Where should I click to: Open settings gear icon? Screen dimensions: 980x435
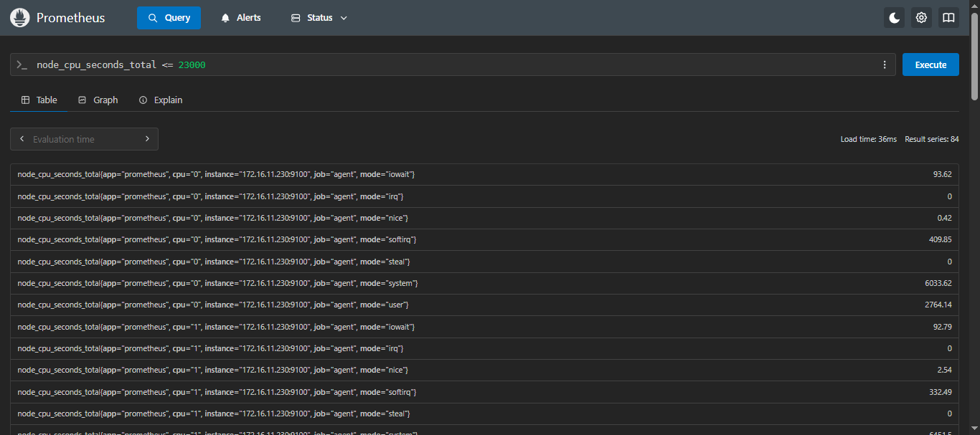pos(921,18)
